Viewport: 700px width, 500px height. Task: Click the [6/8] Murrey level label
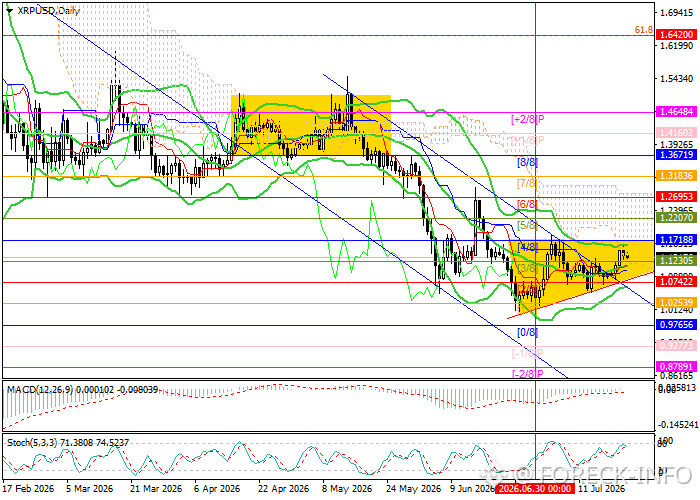coord(527,204)
